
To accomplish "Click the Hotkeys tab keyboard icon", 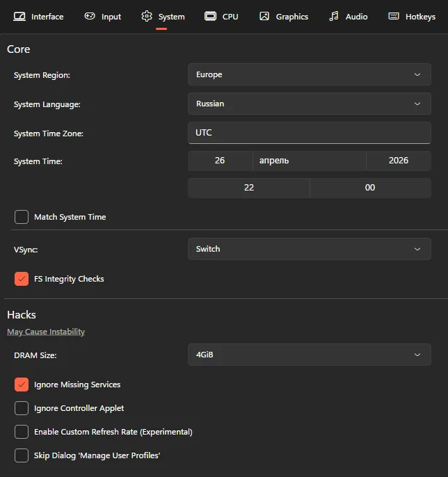I will tap(394, 16).
